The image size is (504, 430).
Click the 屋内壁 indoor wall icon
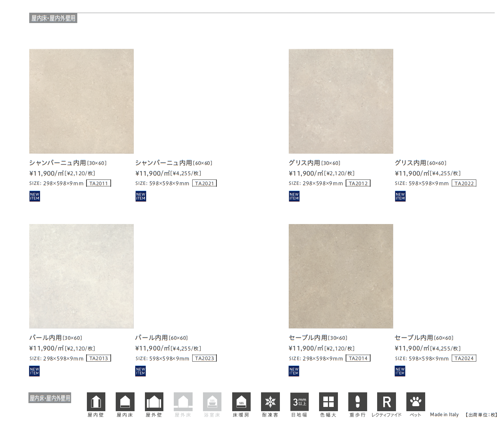coord(96,402)
